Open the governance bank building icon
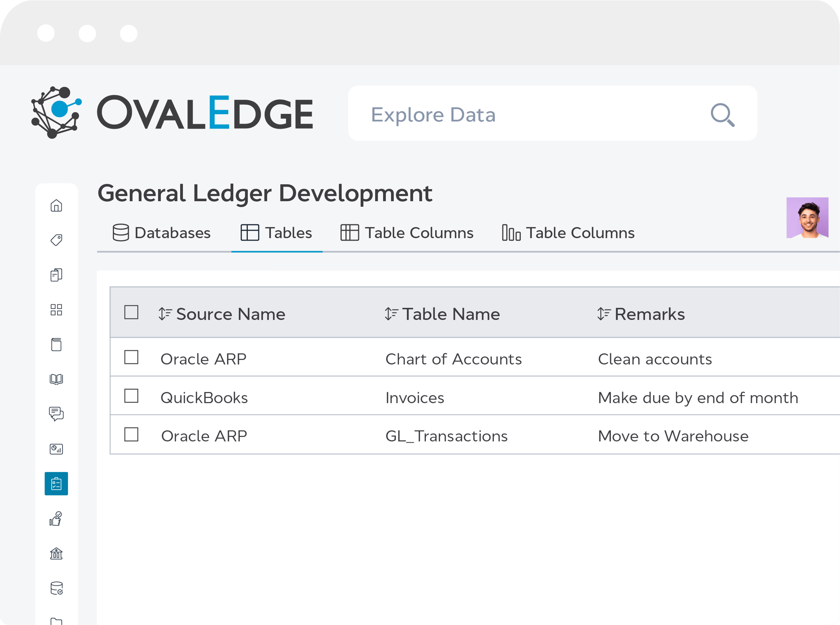 [56, 554]
